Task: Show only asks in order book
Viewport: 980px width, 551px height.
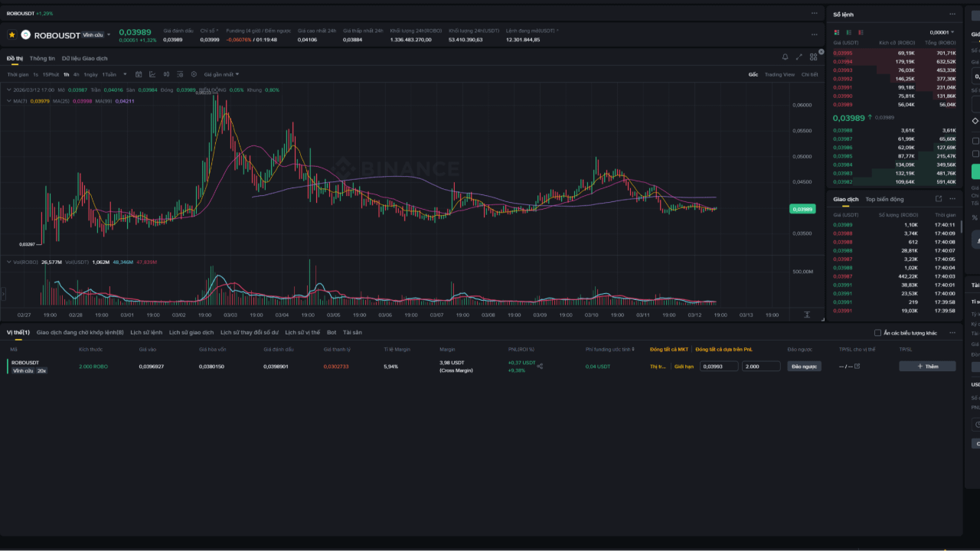Action: (x=859, y=32)
